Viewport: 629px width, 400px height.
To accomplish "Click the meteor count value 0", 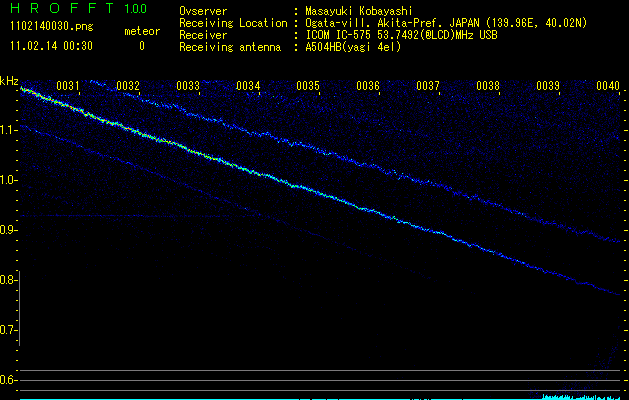I will (142, 46).
